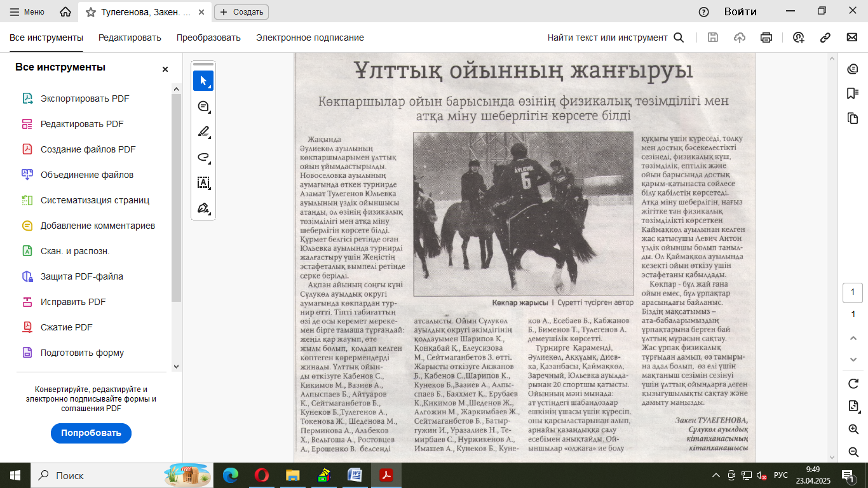
Task: Switch РУС input language indicator
Action: 780,475
